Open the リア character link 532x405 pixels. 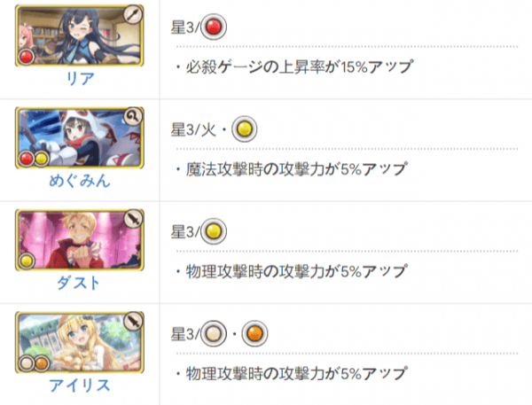point(80,78)
